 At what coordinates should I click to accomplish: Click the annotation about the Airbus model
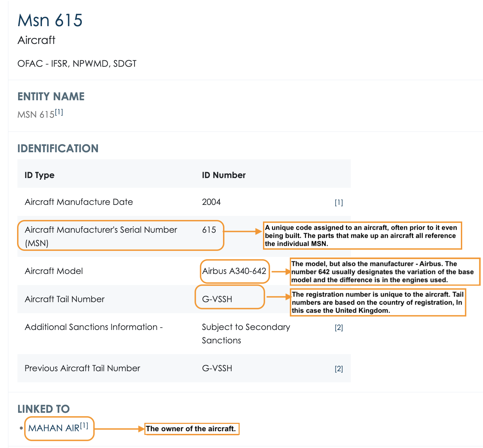click(x=385, y=272)
